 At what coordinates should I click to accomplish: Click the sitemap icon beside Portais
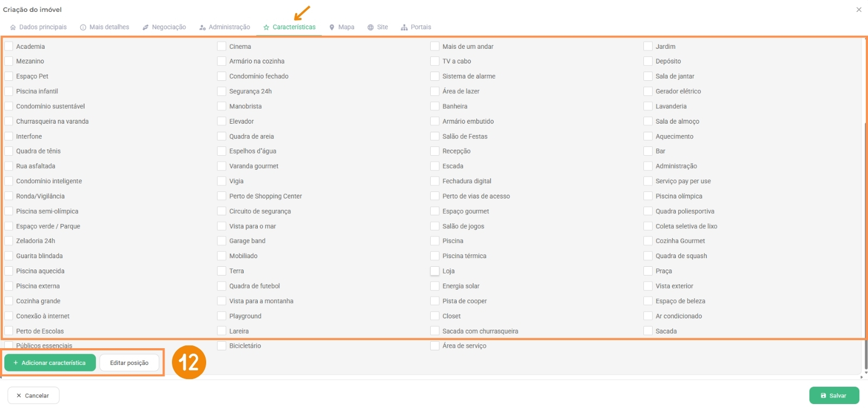pyautogui.click(x=404, y=27)
